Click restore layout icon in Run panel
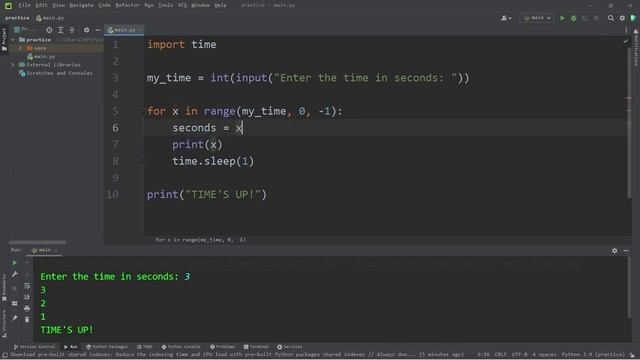Screen dimensions: 640x360 pos(14,304)
